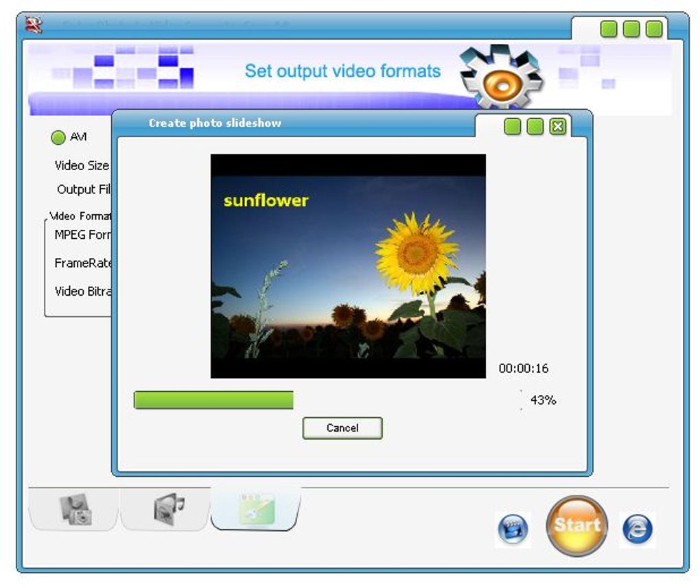Open the Internet Explorer web icon
700x588 pixels.
pos(637,530)
